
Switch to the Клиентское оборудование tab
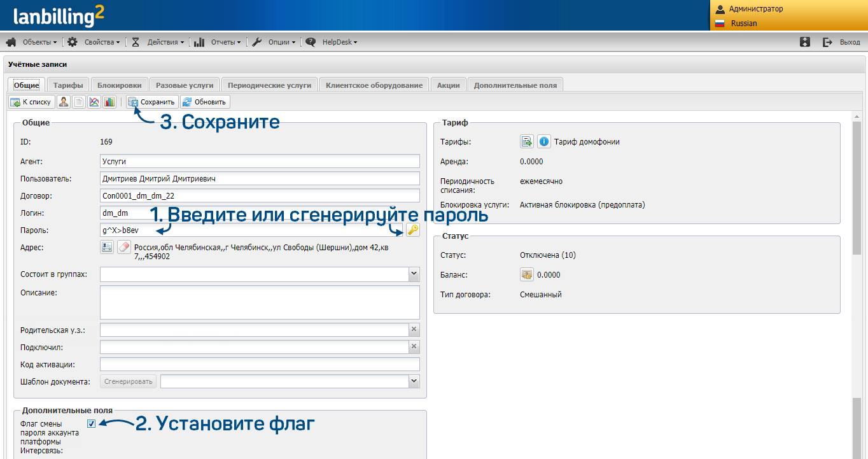tap(374, 85)
